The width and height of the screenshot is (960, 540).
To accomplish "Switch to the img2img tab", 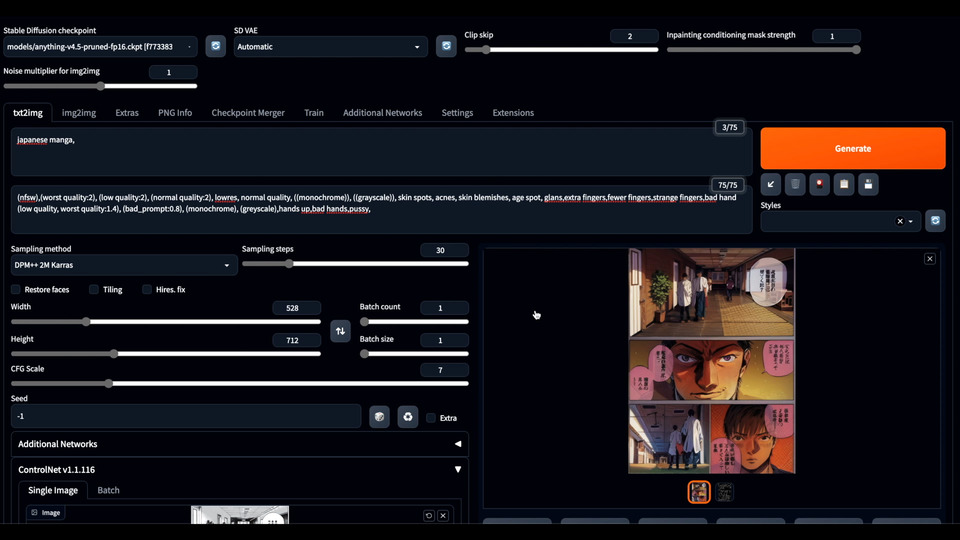I will (x=79, y=113).
